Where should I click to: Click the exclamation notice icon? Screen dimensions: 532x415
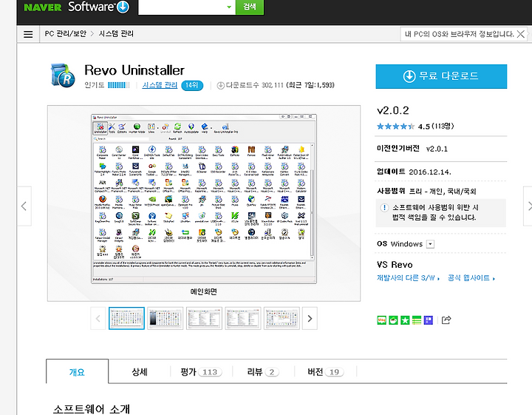click(x=384, y=207)
